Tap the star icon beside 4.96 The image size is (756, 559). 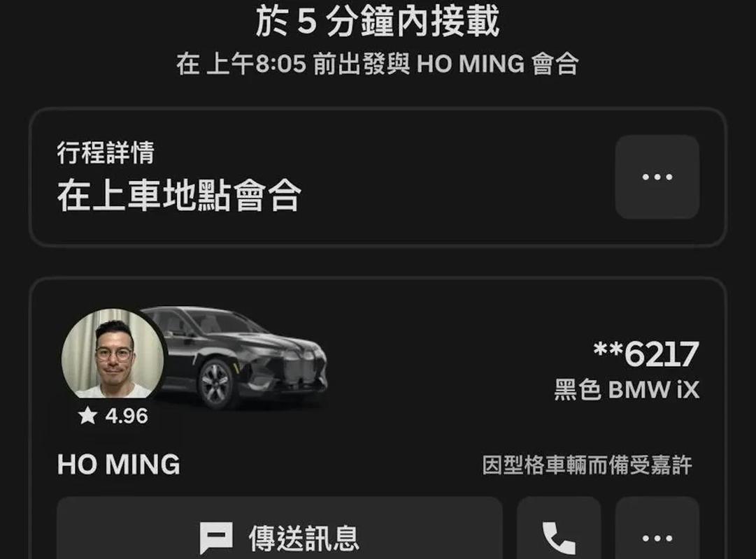[x=87, y=415]
